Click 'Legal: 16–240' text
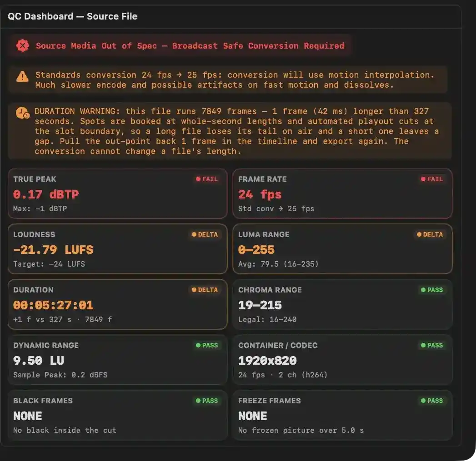The width and height of the screenshot is (476, 461). pyautogui.click(x=267, y=319)
